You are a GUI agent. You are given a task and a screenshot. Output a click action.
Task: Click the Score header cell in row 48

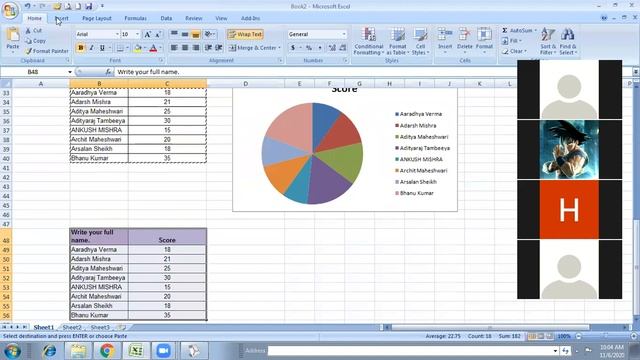coord(167,237)
